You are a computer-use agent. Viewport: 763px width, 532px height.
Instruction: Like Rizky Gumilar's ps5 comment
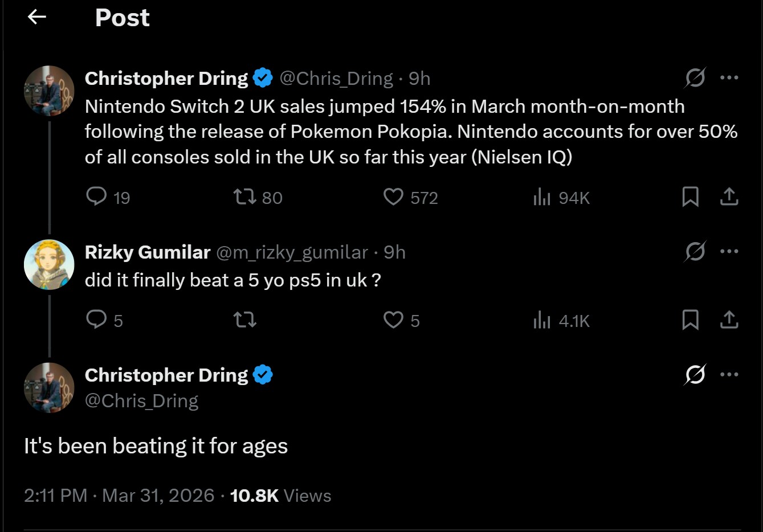[393, 320]
